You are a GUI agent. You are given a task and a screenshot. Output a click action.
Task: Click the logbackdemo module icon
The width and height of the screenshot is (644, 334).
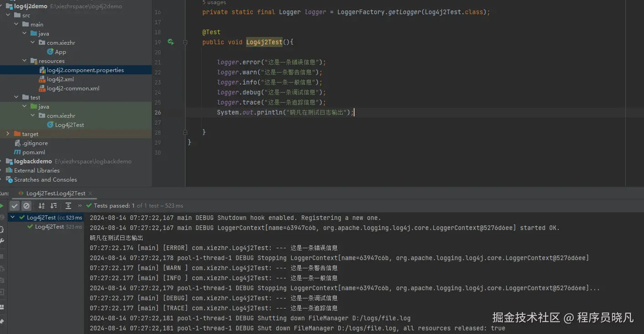pyautogui.click(x=9, y=161)
